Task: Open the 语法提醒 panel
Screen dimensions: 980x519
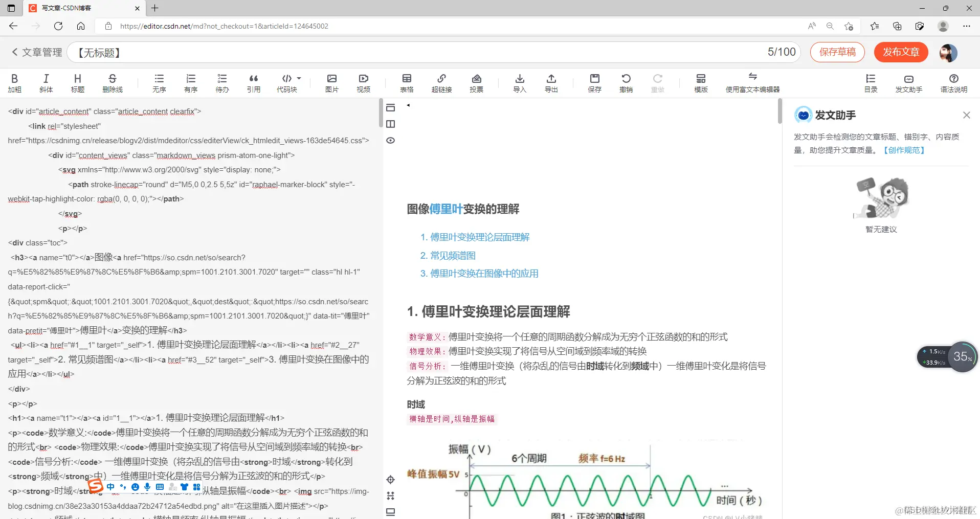Action: (x=953, y=82)
